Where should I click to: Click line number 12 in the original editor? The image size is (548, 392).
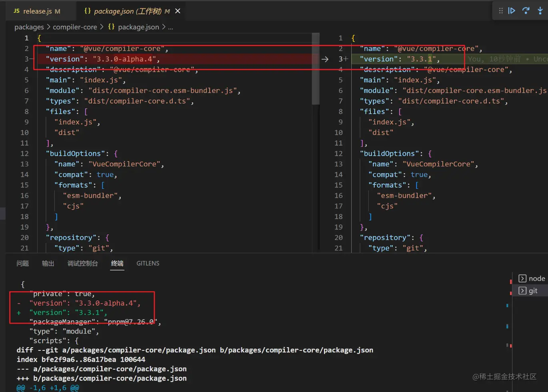(x=24, y=154)
